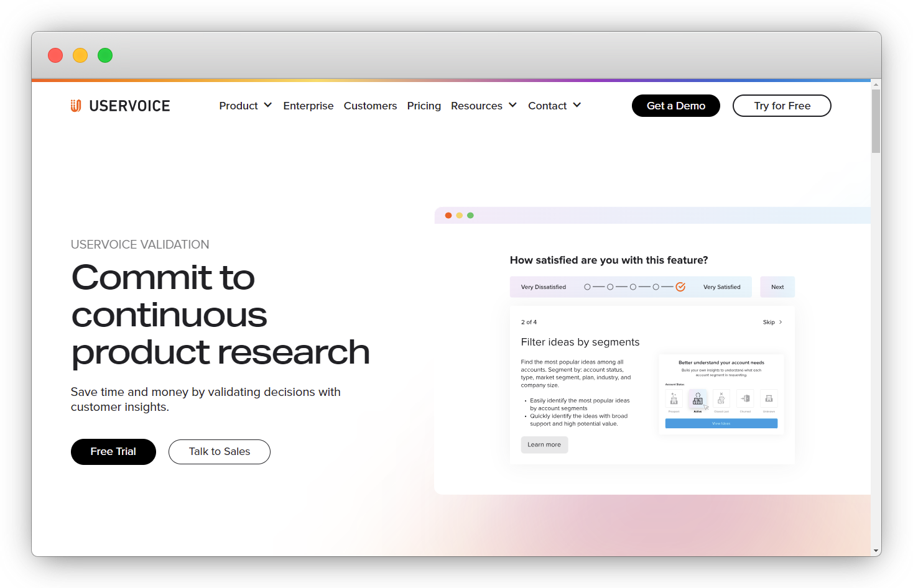Select the Churned account status icon

click(x=745, y=399)
